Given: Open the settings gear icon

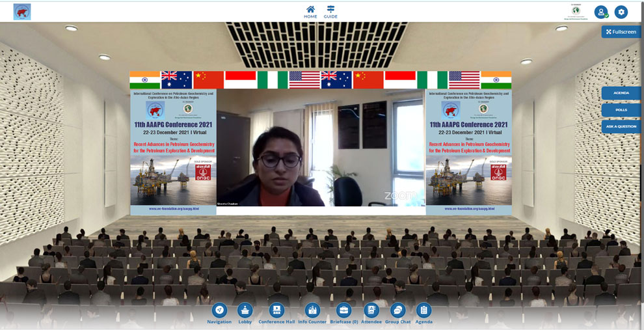Looking at the screenshot, I should point(621,12).
